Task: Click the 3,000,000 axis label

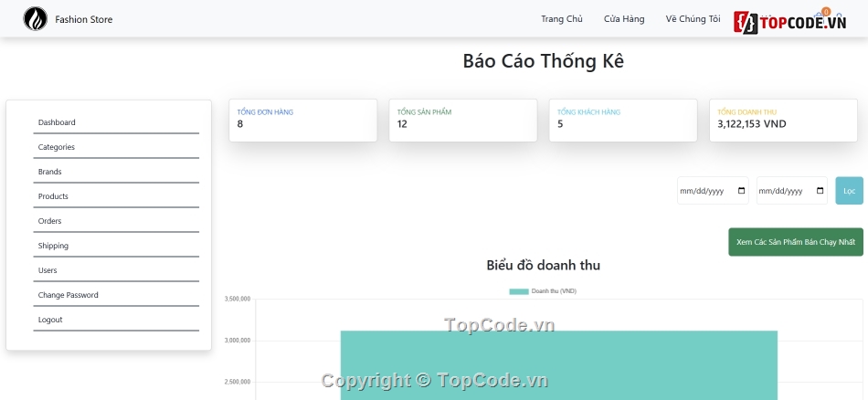Action: (238, 341)
